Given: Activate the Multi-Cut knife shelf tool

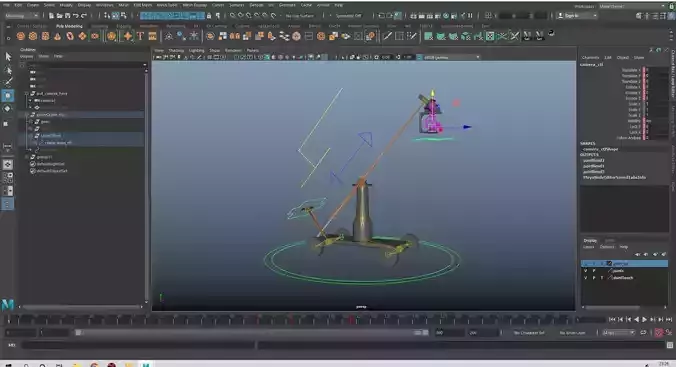Looking at the screenshot, I should [x=387, y=37].
